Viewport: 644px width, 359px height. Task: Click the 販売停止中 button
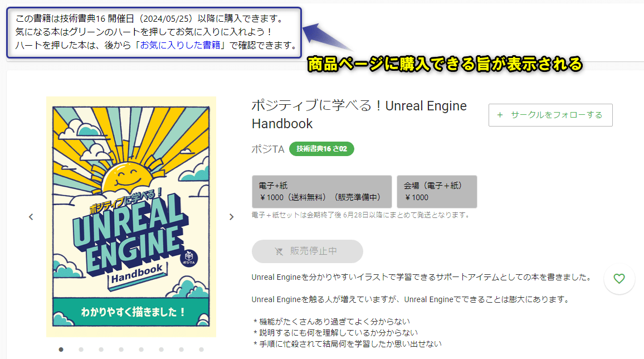[x=307, y=251]
